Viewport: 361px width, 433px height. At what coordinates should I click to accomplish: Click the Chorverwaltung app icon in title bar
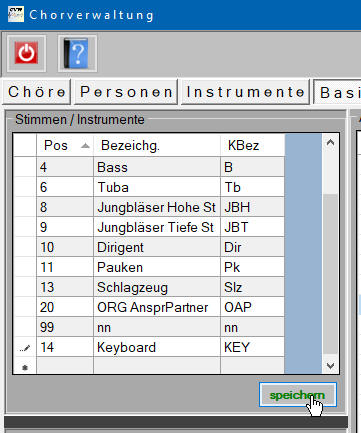(x=16, y=14)
